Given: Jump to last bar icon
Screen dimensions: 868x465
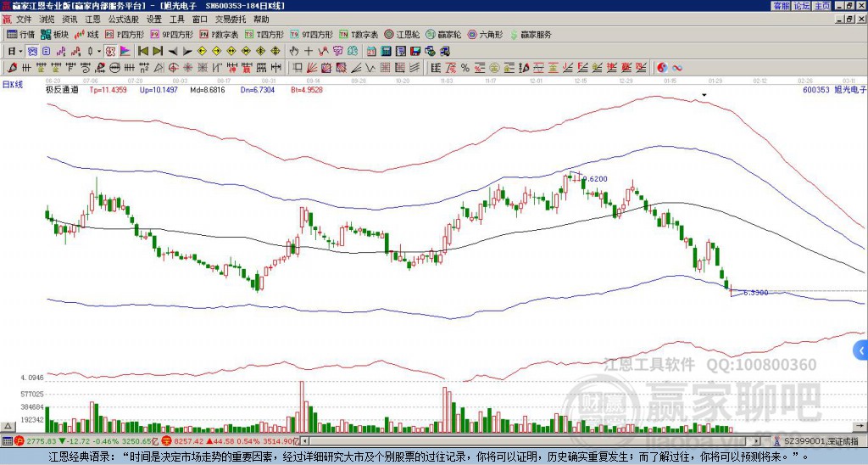Looking at the screenshot, I should point(157,52).
